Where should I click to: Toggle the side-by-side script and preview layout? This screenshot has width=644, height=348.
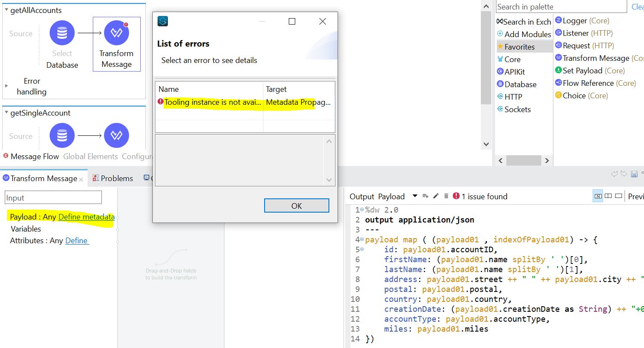tap(598, 196)
